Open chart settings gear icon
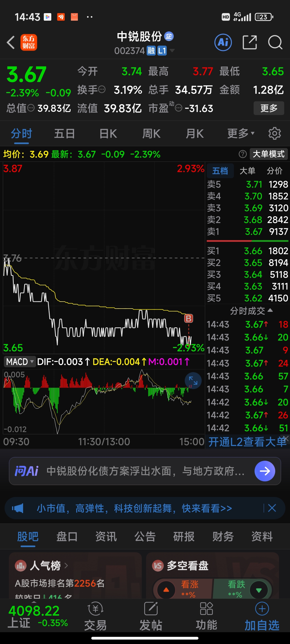290x644 pixels. click(x=274, y=133)
